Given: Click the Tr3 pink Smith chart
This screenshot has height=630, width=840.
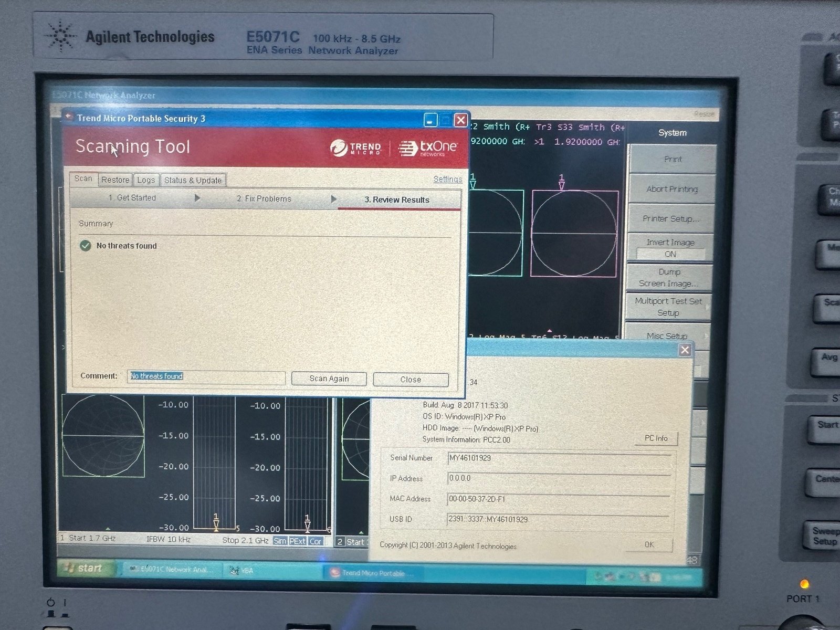Looking at the screenshot, I should coord(574,233).
